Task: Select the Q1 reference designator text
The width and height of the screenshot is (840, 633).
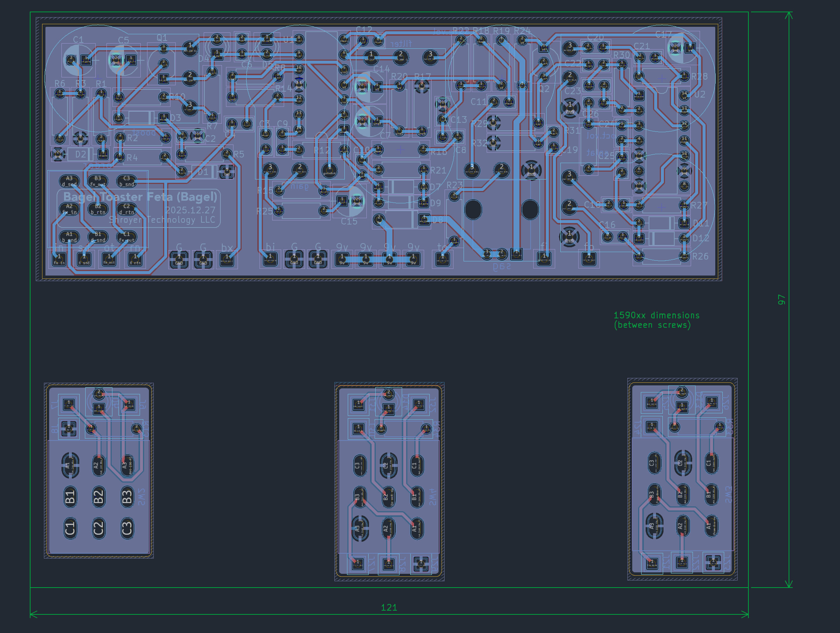Action: click(x=162, y=38)
